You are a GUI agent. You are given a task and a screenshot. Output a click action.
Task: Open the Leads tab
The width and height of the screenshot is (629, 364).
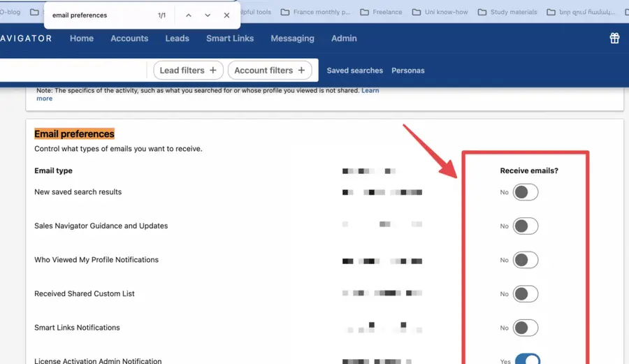click(178, 38)
